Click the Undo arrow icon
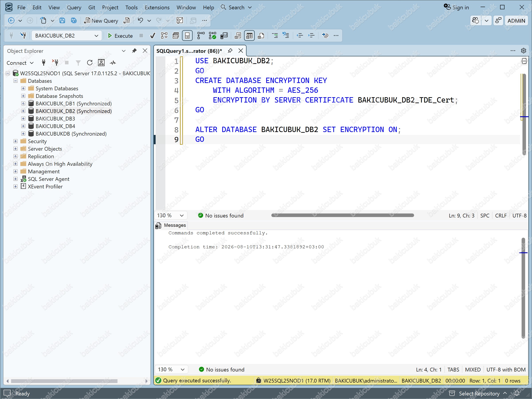The width and height of the screenshot is (532, 399). click(141, 20)
